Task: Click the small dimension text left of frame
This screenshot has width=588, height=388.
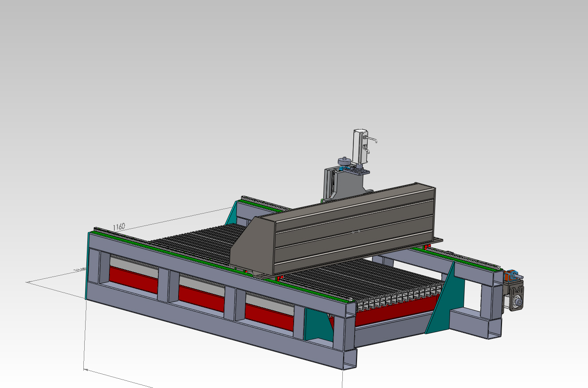Action: [x=80, y=269]
